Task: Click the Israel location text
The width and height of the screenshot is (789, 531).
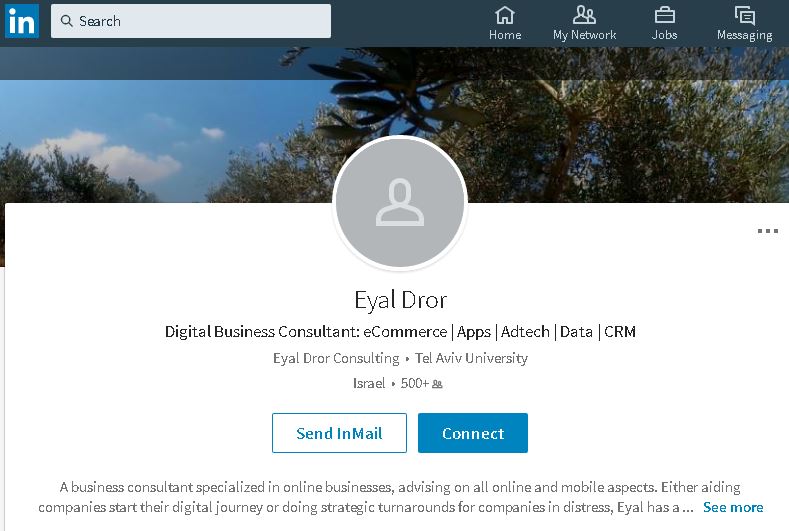Action: [369, 384]
